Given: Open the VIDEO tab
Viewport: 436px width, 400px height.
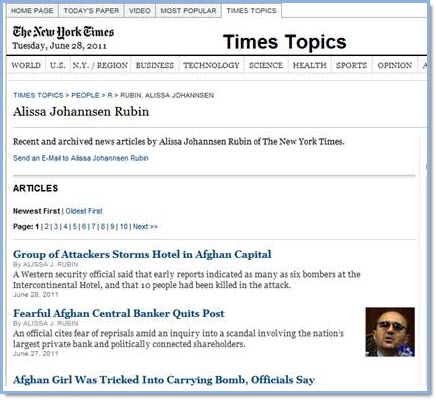Looking at the screenshot, I should (x=140, y=11).
